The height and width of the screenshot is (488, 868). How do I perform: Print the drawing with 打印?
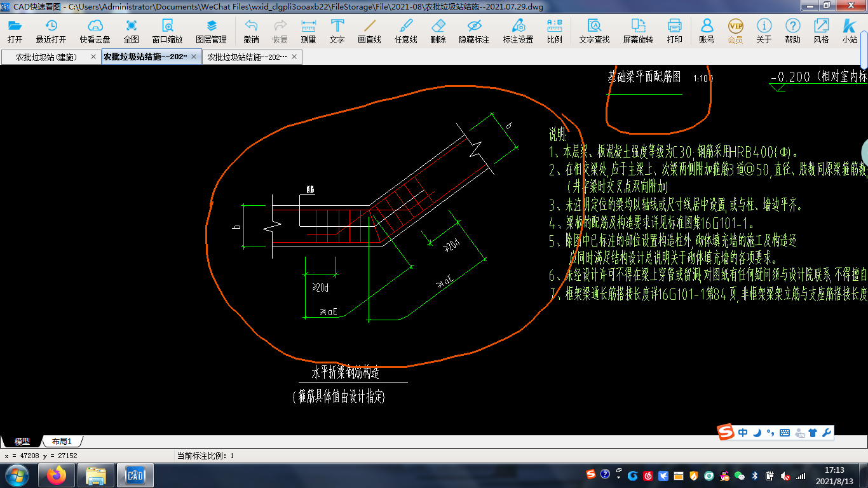pyautogui.click(x=674, y=31)
